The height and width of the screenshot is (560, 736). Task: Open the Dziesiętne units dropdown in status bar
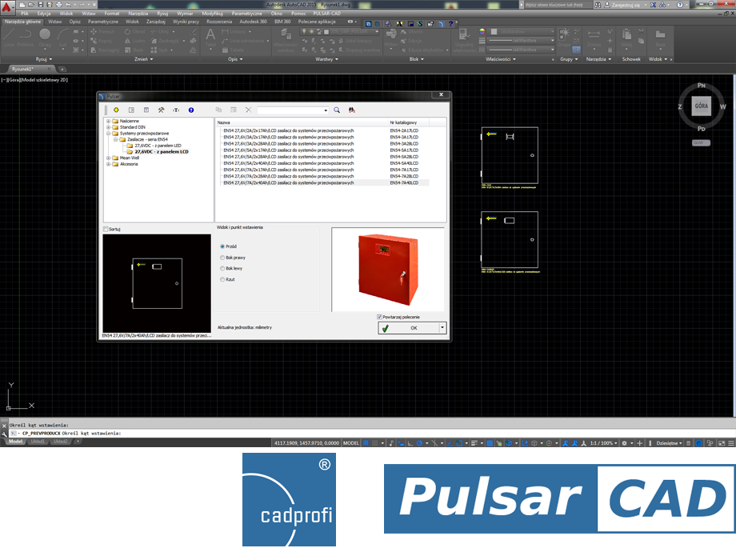[669, 442]
